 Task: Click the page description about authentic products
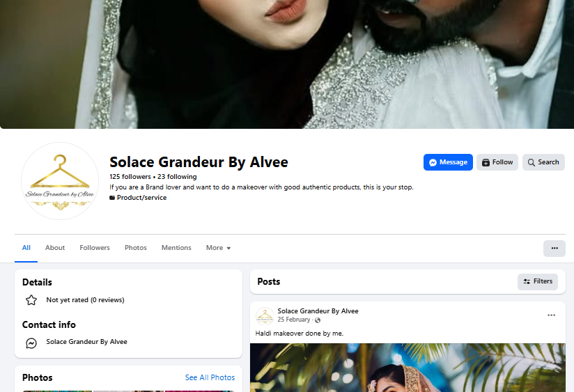(261, 187)
